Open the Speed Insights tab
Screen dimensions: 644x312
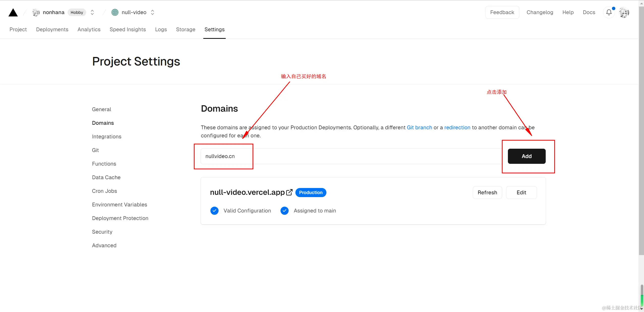click(128, 29)
